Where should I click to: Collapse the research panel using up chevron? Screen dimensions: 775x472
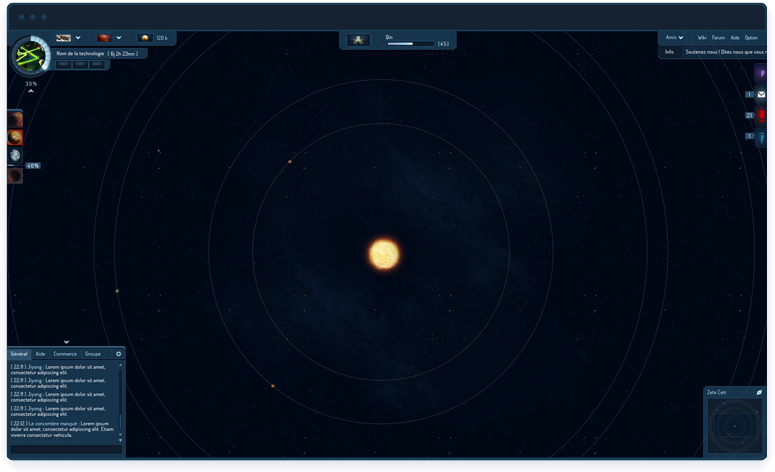[31, 91]
